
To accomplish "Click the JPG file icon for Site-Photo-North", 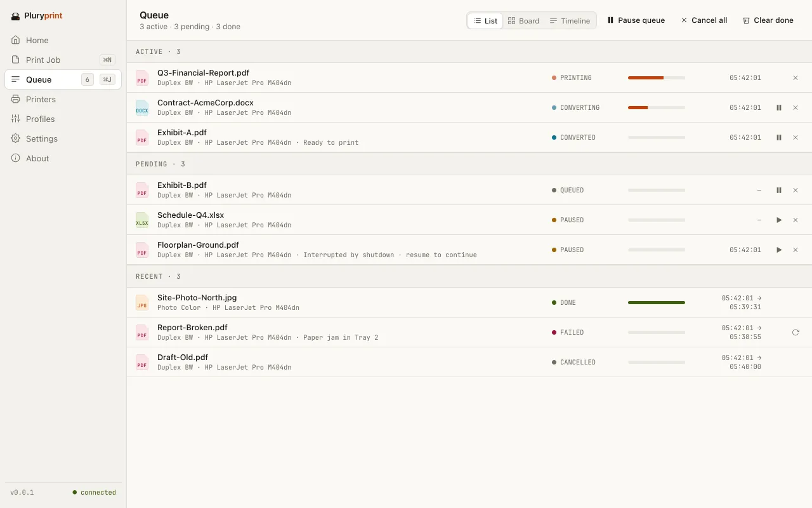I will coord(142,303).
